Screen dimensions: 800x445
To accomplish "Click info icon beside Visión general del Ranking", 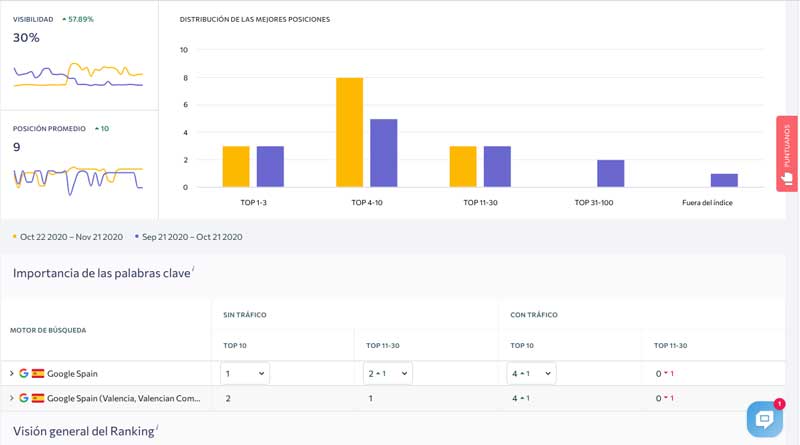I will [157, 427].
